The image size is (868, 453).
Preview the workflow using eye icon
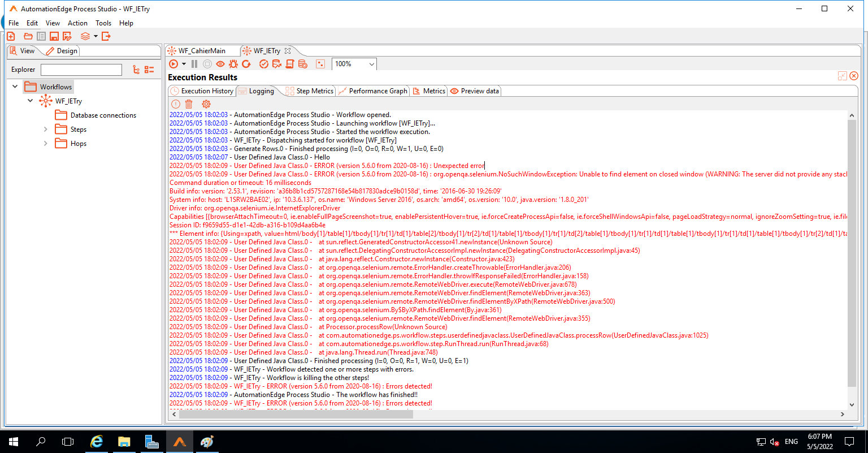220,64
